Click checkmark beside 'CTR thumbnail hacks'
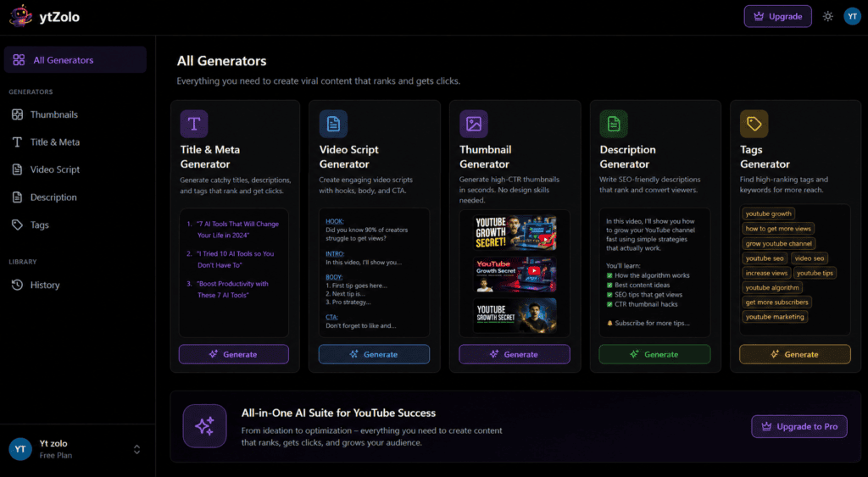Viewport: 868px width, 477px height. coord(609,304)
